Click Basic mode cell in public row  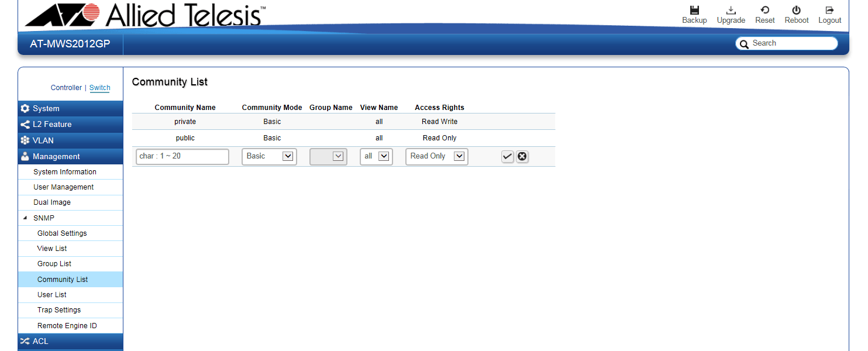[272, 138]
